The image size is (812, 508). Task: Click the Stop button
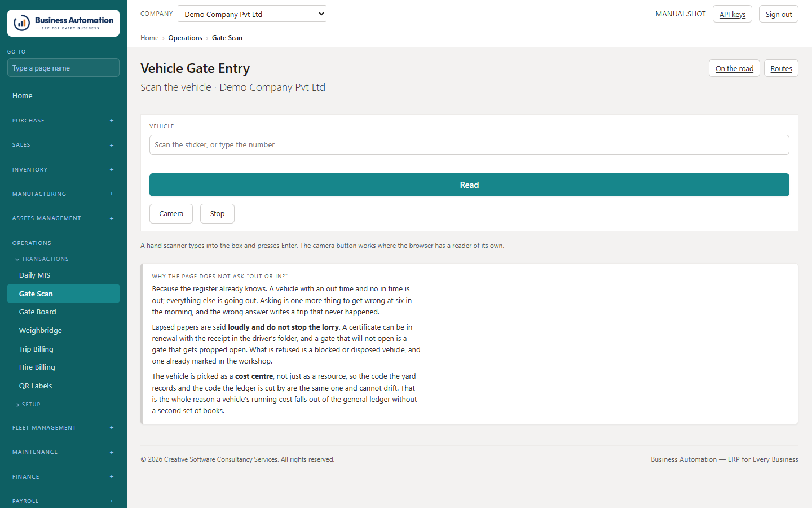(x=217, y=213)
